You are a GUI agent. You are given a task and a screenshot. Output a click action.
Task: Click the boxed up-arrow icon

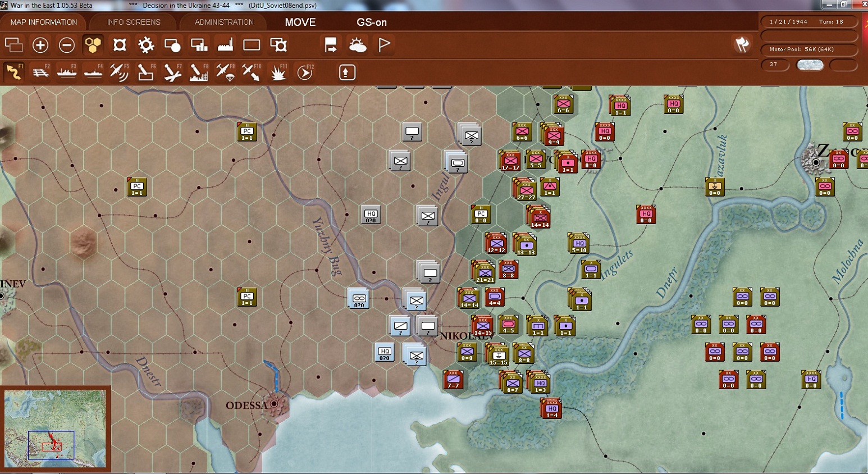[x=347, y=72]
